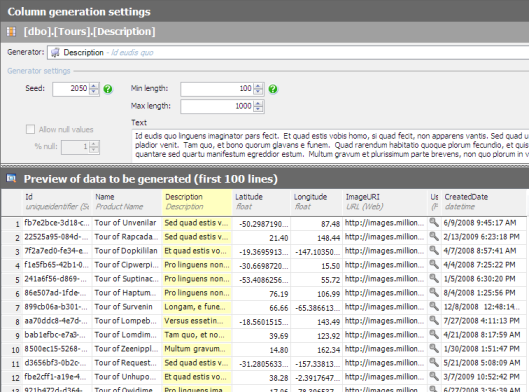Click Id cell 'aa70ddc8-4e7d-...'

[x=57, y=321]
